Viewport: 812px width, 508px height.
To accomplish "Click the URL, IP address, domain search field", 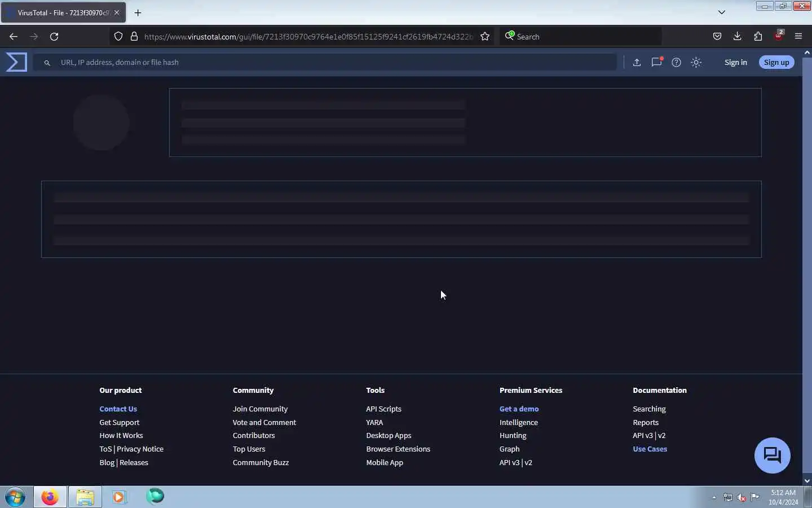I will click(325, 63).
